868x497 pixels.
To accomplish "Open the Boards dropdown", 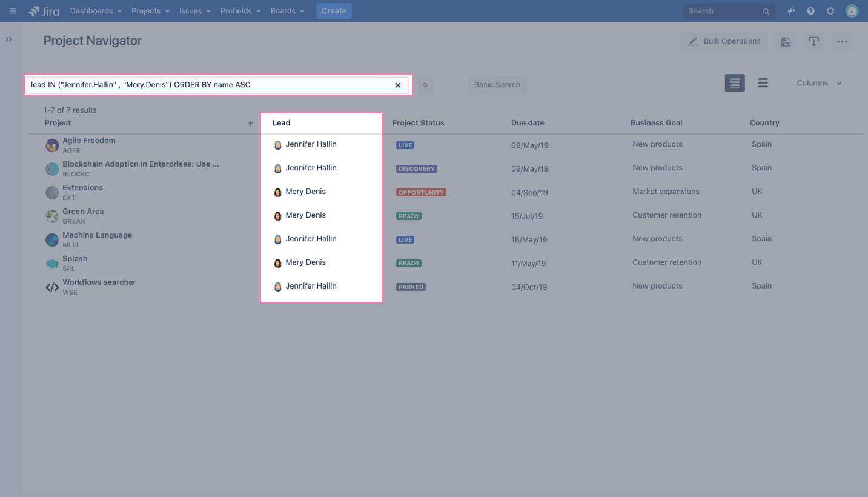I will click(x=286, y=10).
